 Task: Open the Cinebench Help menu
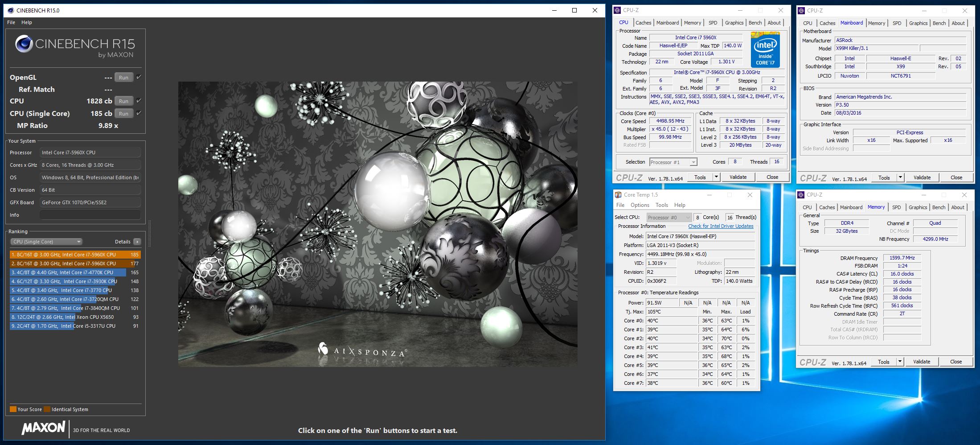(x=27, y=22)
